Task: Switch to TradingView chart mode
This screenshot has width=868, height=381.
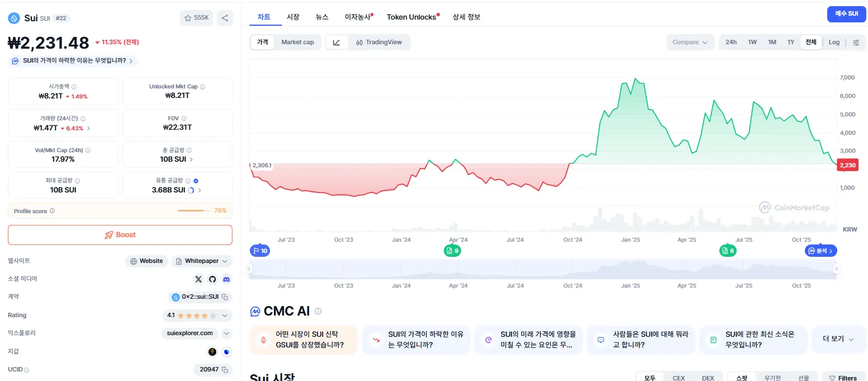Action: click(379, 43)
